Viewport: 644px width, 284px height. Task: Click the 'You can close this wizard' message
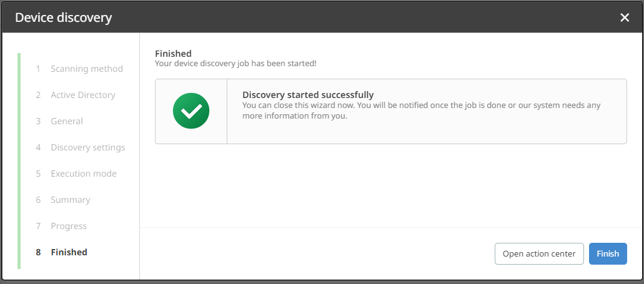tap(421, 110)
